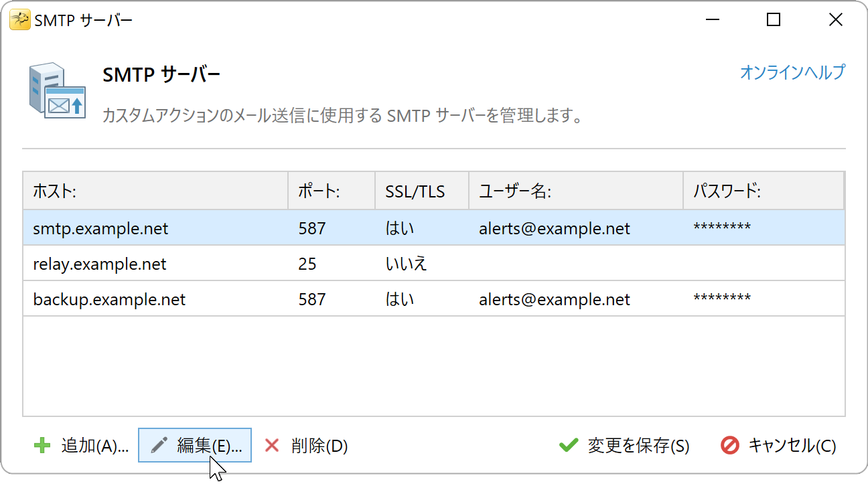Screen dimensions: 868x502
Task: Click the 変更を保存(S) button label
Action: 638,446
